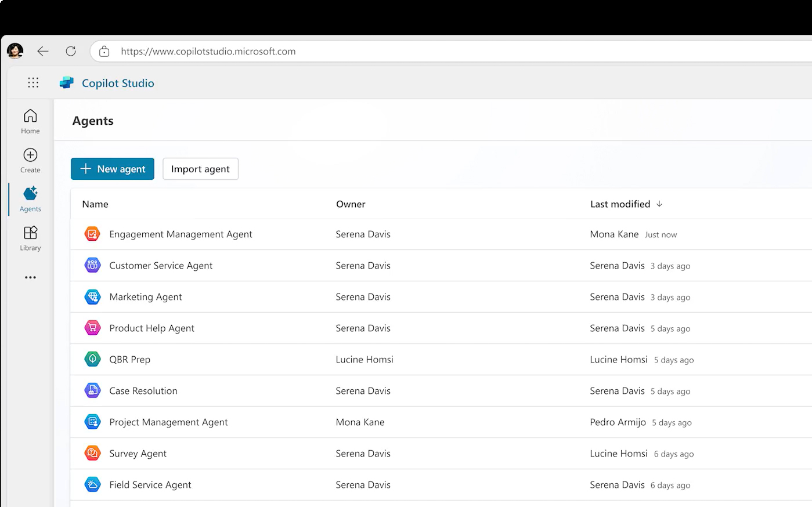Click the Engagement Management Agent icon
Viewport: 812px width, 507px height.
pos(92,234)
